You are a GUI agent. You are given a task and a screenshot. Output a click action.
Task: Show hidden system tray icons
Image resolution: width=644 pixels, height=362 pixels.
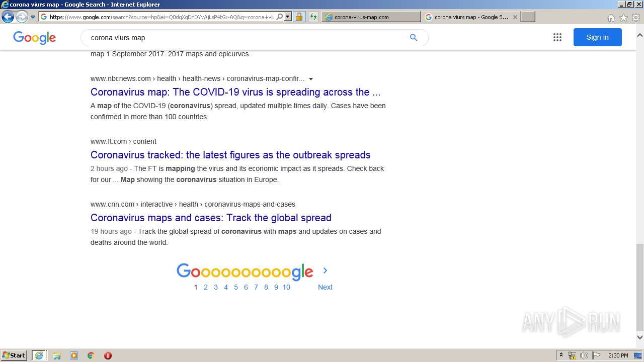(x=561, y=355)
